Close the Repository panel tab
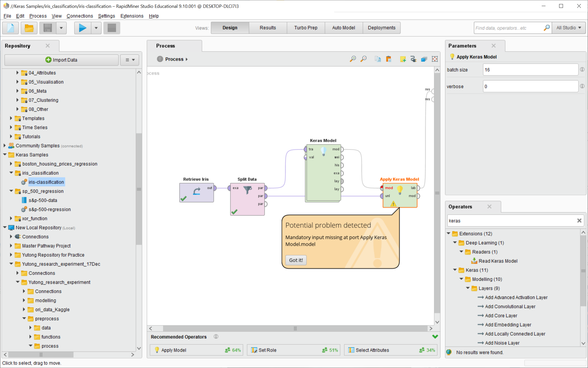 [x=48, y=46]
